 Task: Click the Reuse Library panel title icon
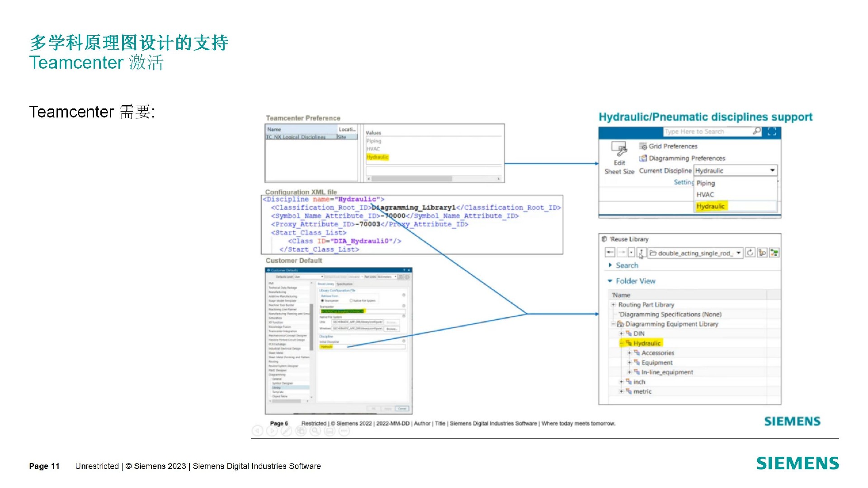[604, 239]
